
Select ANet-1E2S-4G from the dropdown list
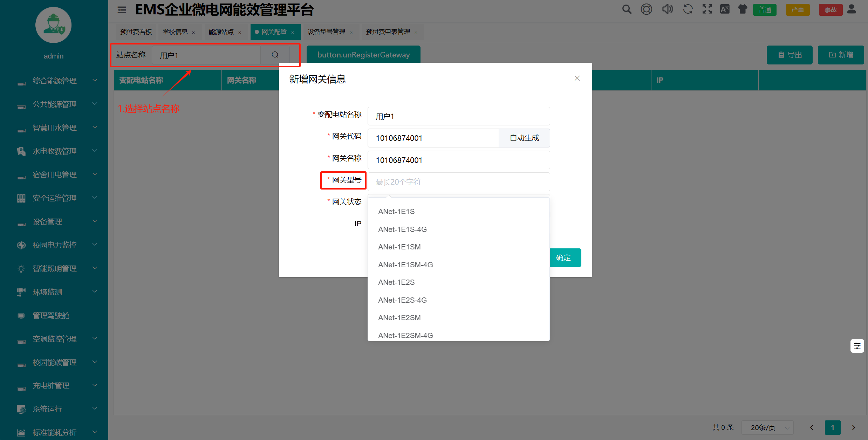click(402, 300)
